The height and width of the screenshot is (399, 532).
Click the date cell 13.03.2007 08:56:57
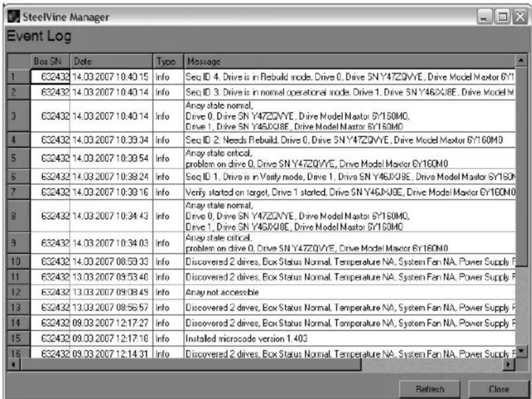tap(111, 308)
